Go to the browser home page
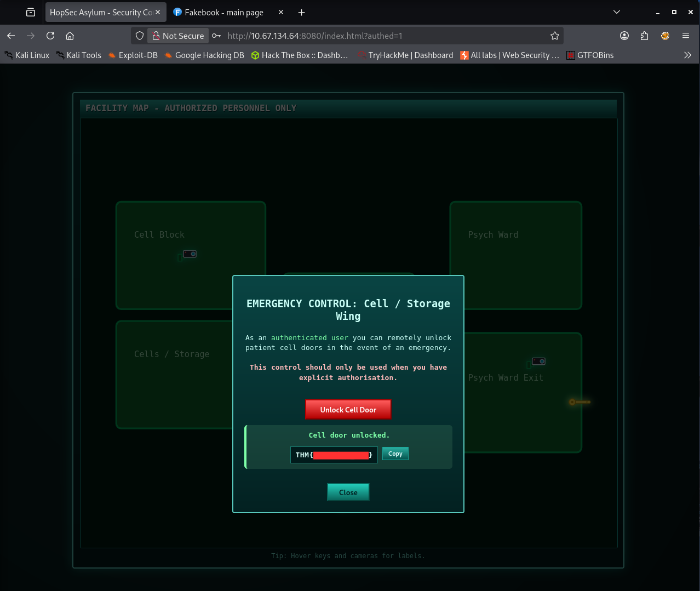 70,36
